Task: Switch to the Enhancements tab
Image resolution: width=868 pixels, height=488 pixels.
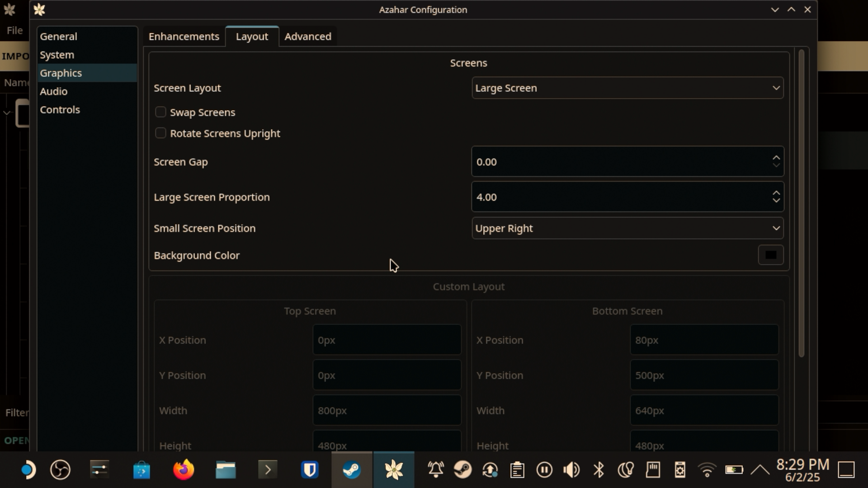Action: coord(184,36)
